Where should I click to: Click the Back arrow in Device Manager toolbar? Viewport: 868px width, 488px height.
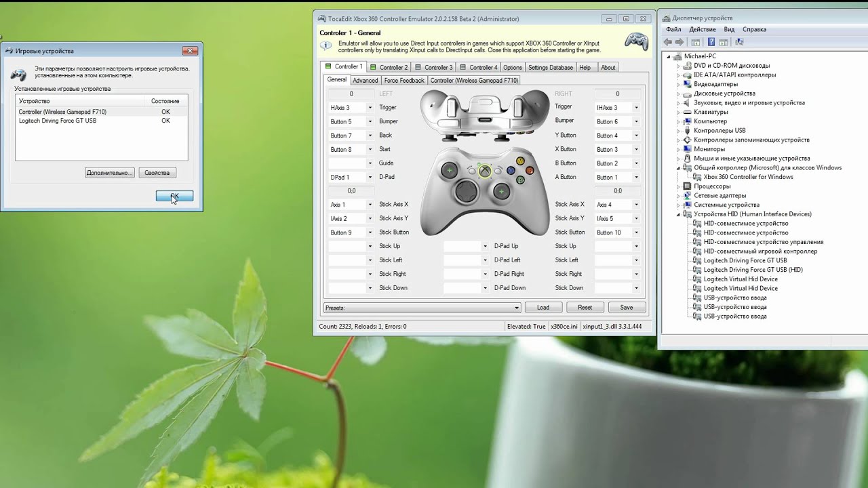tap(669, 42)
